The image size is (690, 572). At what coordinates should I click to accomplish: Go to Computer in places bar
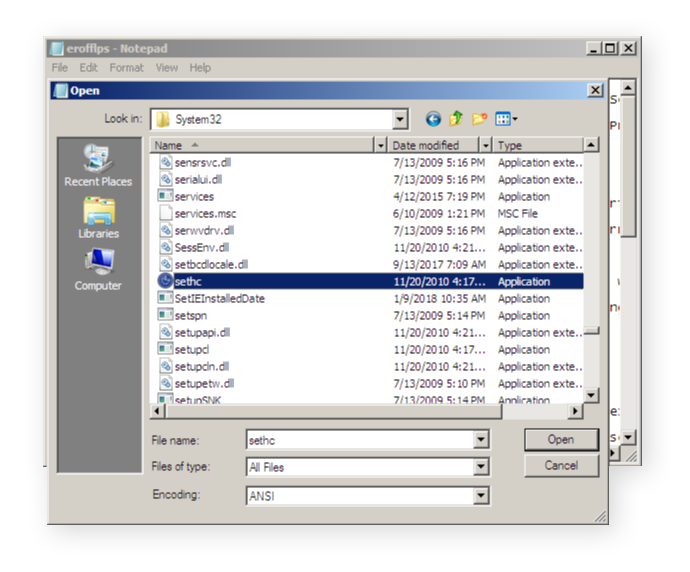(x=98, y=270)
